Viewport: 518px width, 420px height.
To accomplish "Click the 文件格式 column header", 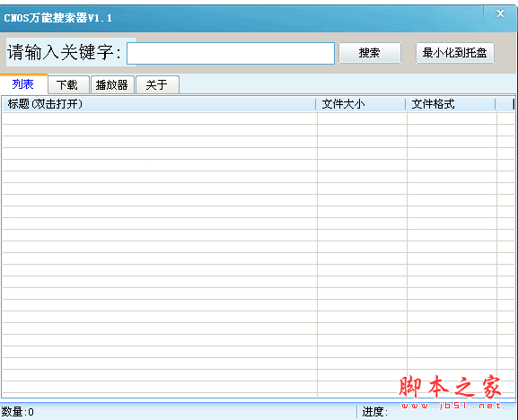I will [451, 104].
